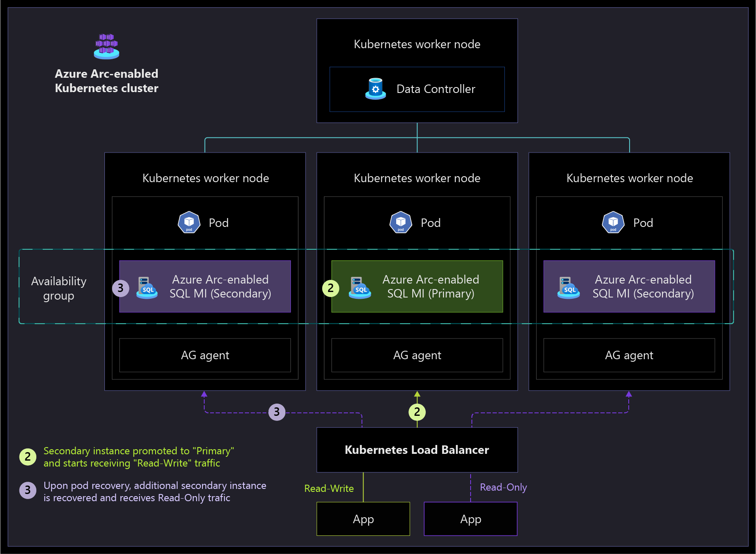Click the "Read-Only" label
The width and height of the screenshot is (756, 554).
(503, 487)
